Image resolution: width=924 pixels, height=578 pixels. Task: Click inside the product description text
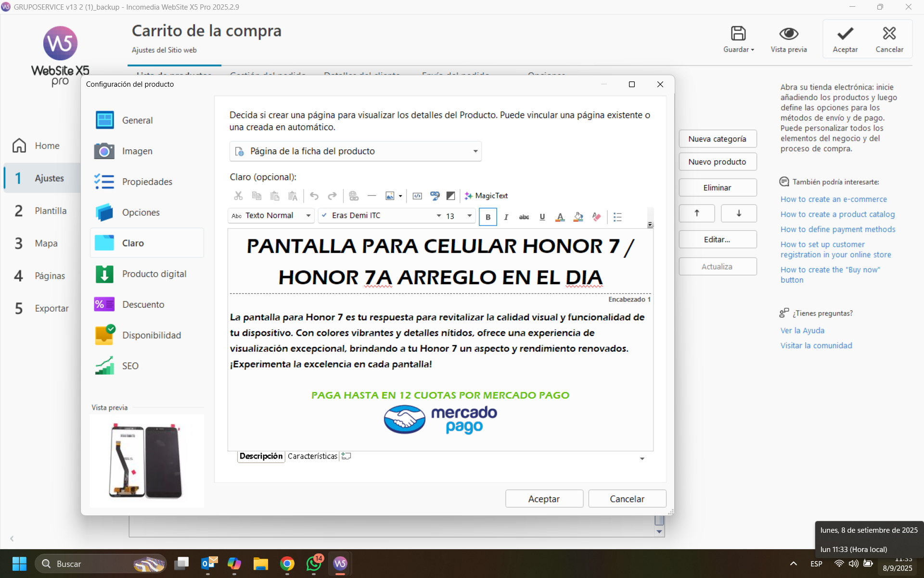(x=437, y=341)
